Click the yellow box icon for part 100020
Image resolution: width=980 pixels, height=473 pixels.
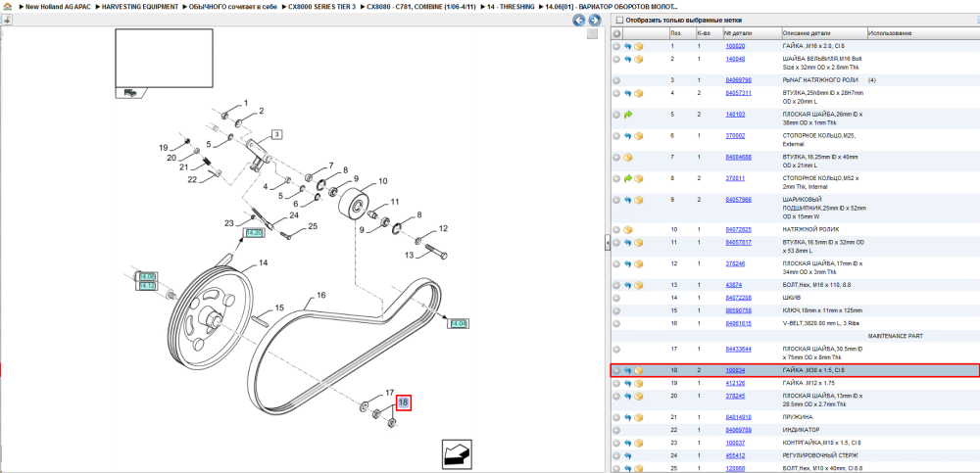639,47
